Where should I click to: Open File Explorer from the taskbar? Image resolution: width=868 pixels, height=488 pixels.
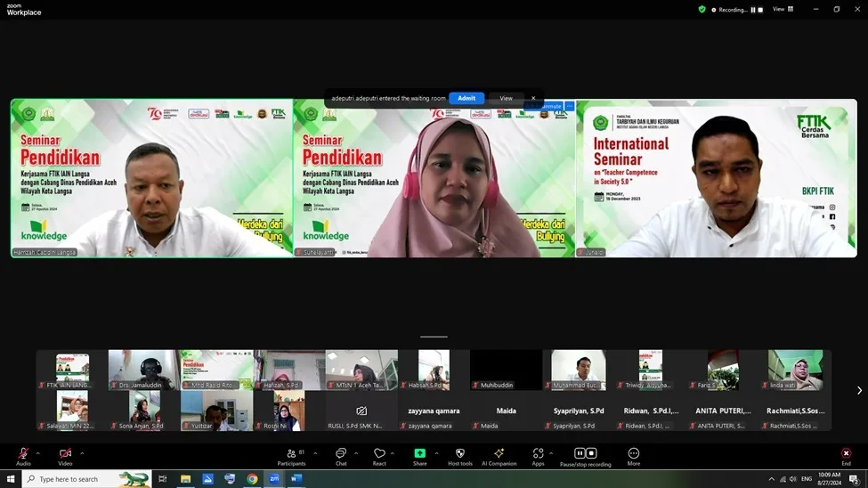185,478
